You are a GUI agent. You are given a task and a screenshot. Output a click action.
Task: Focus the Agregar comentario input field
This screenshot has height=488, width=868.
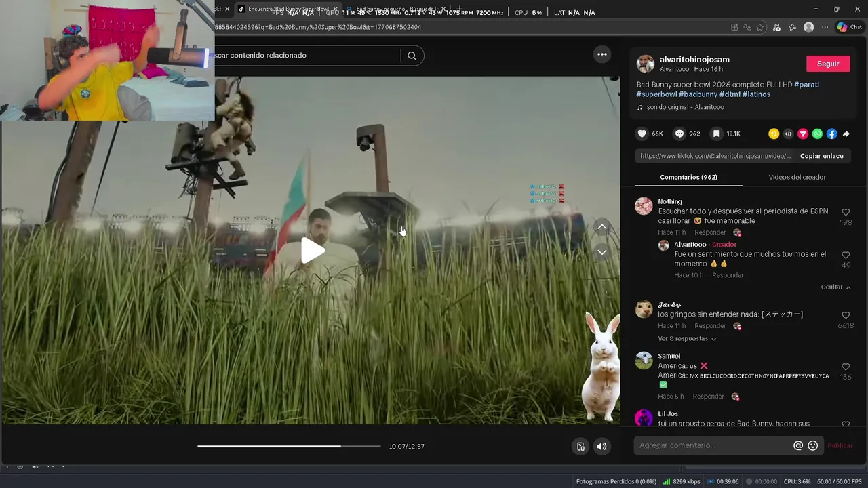coord(715,445)
